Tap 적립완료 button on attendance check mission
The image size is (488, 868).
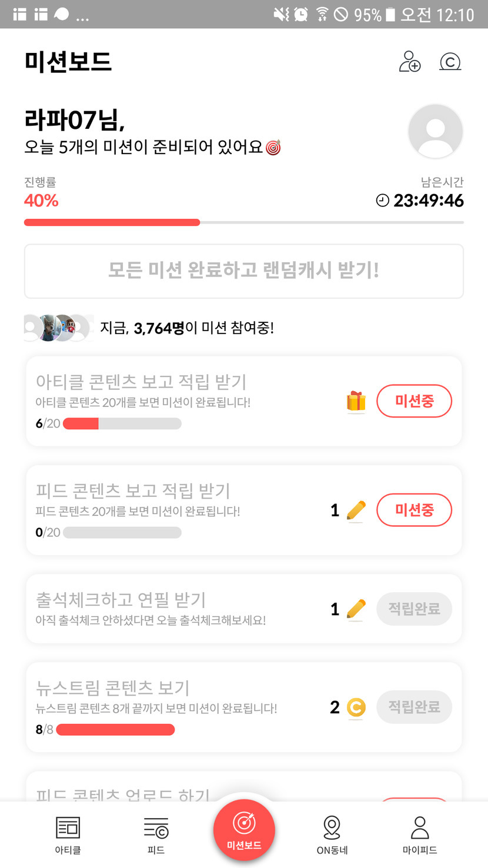tap(414, 609)
